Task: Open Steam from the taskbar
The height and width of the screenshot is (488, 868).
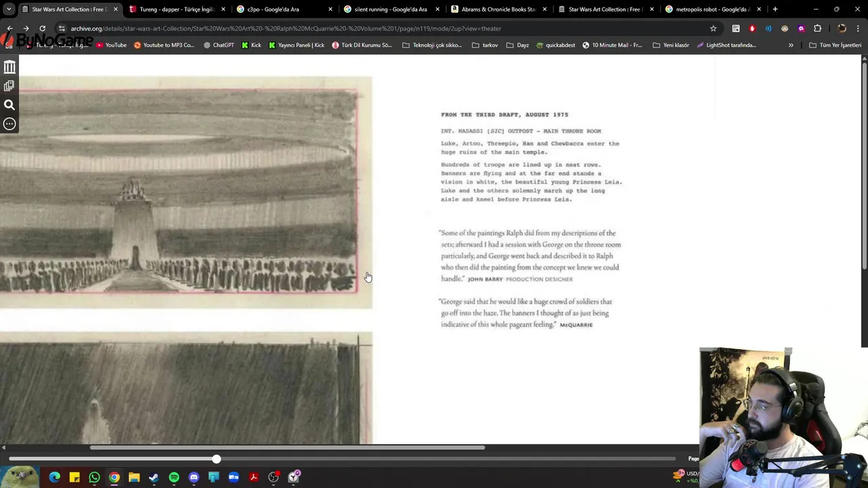Action: tap(154, 478)
